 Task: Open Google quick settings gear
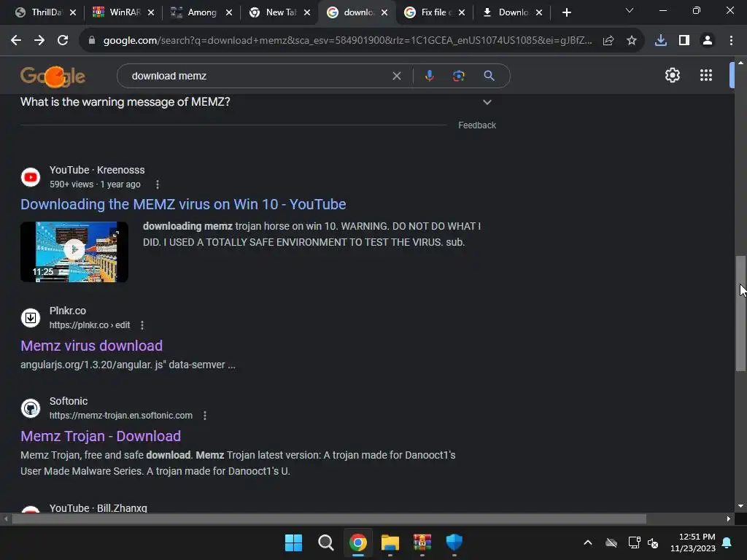click(672, 75)
